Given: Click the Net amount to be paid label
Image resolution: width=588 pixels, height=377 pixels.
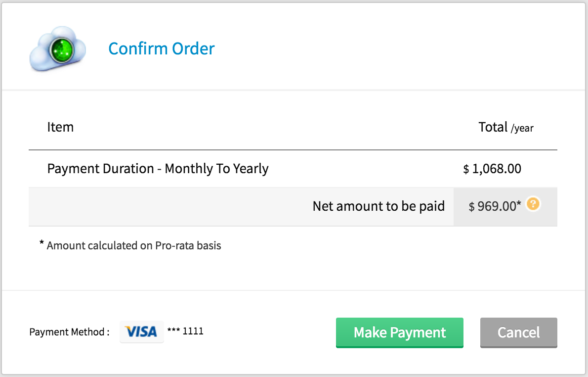Looking at the screenshot, I should tap(378, 206).
